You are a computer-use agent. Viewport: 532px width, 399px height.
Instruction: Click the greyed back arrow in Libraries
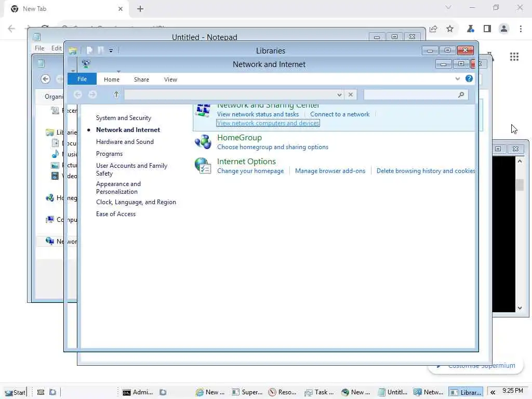(x=78, y=95)
